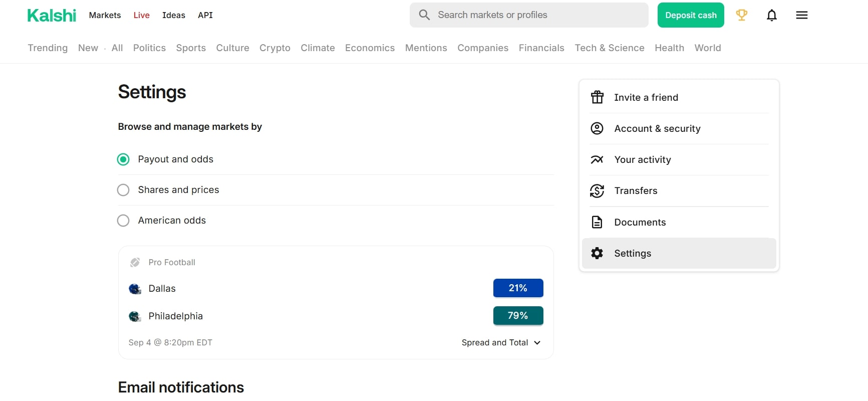This screenshot has height=401, width=868.
Task: Switch to Culture category
Action: [x=232, y=48]
